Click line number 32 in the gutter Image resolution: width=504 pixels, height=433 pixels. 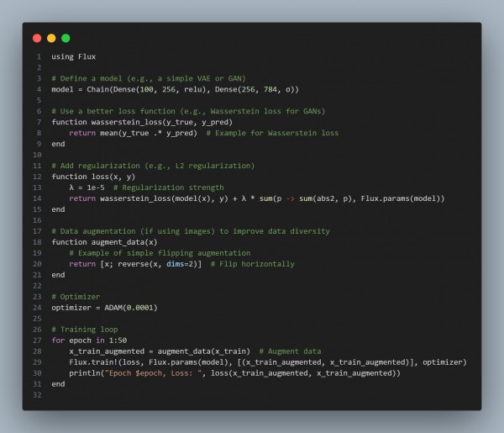point(37,395)
